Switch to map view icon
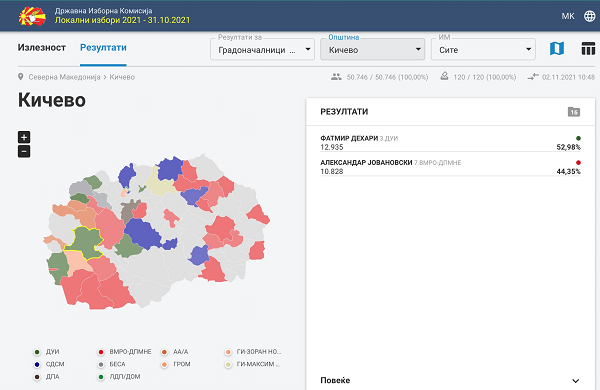The width and height of the screenshot is (600, 390). (557, 49)
